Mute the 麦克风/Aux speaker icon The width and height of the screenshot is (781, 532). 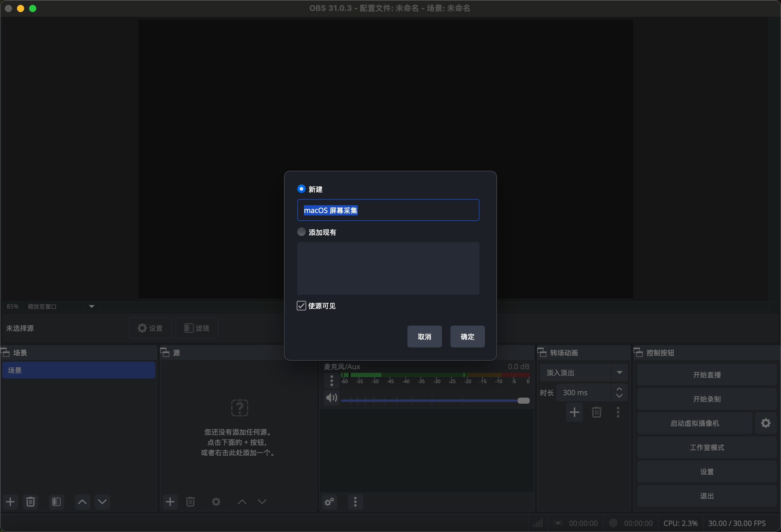pos(331,398)
